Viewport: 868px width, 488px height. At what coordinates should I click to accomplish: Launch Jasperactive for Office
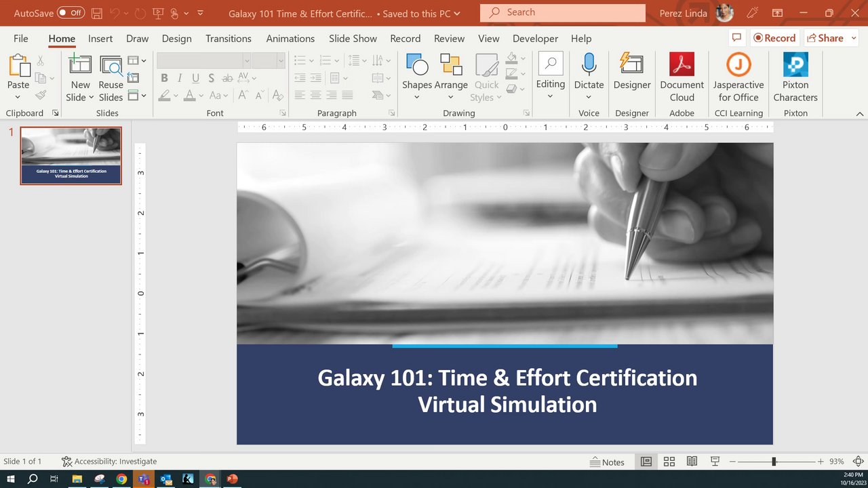(x=738, y=77)
